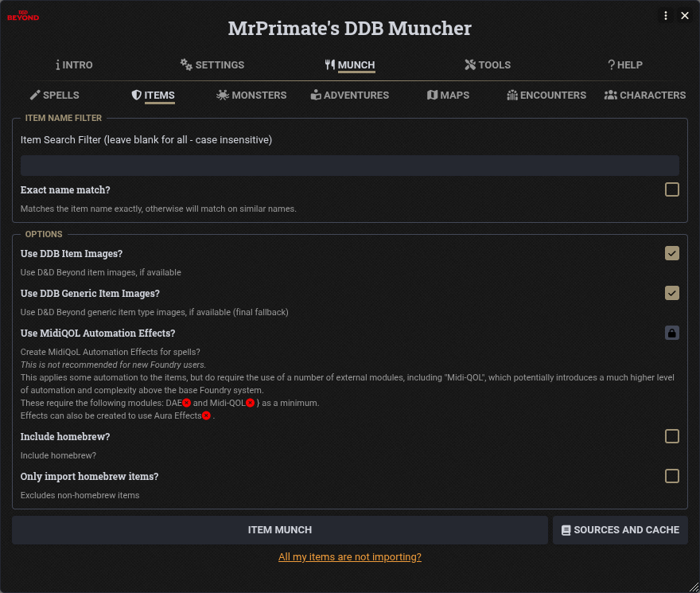The image size is (700, 593).
Task: Click the 'Excludes non-homebrew items' hint text
Action: 80,495
